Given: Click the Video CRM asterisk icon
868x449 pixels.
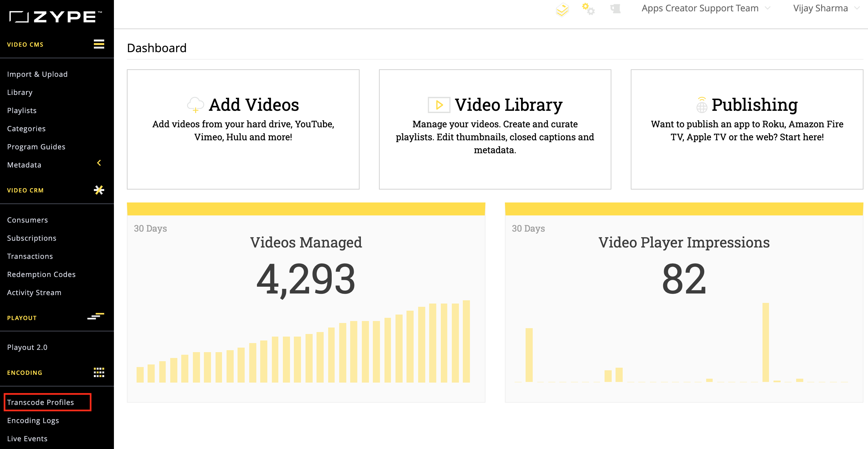Looking at the screenshot, I should point(99,190).
